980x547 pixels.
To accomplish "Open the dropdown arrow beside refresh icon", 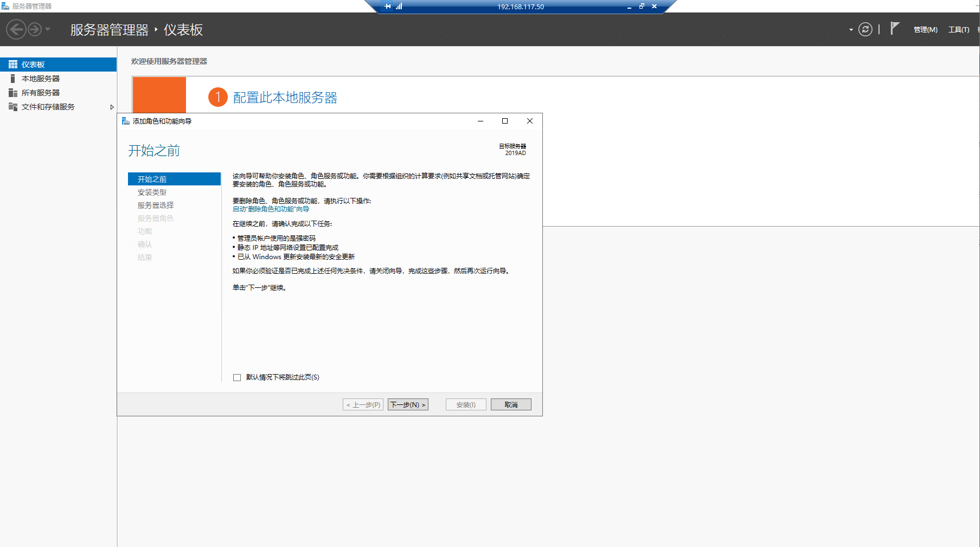I will point(851,30).
